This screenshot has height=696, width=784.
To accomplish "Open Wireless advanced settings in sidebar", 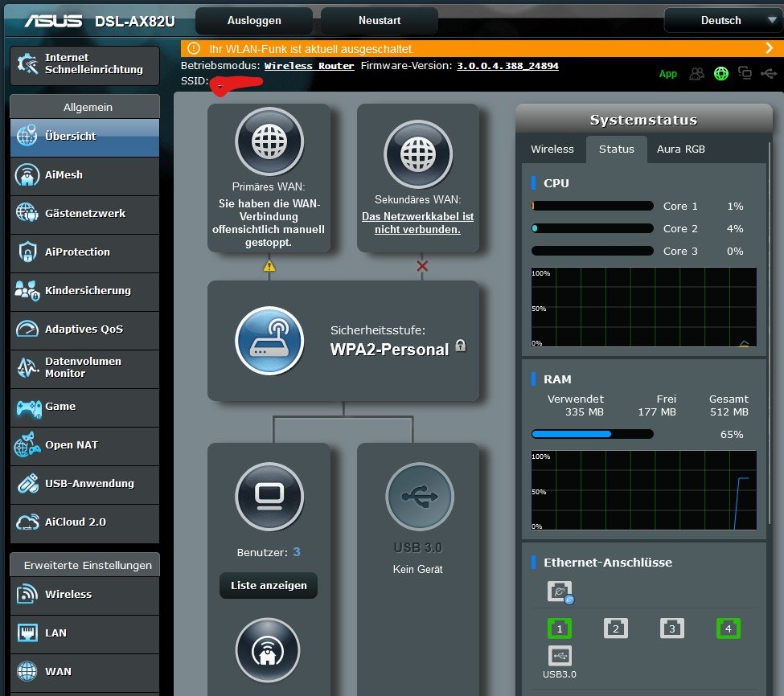I will 84,595.
